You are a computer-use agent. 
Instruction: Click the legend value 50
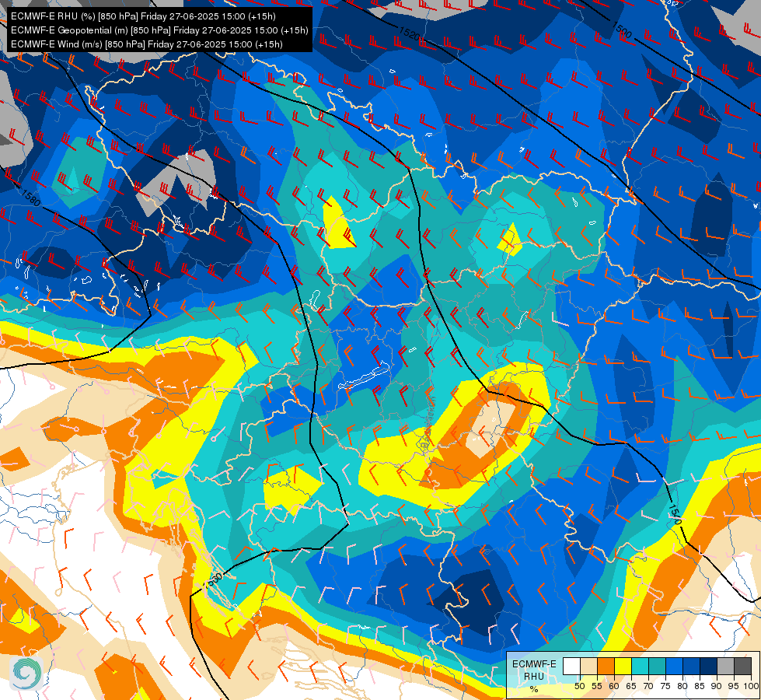click(579, 686)
